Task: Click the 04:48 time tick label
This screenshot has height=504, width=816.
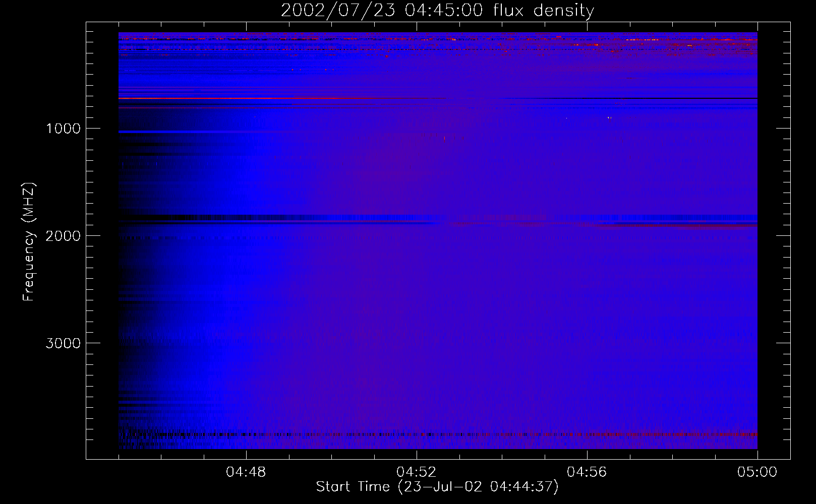Action: 246,472
